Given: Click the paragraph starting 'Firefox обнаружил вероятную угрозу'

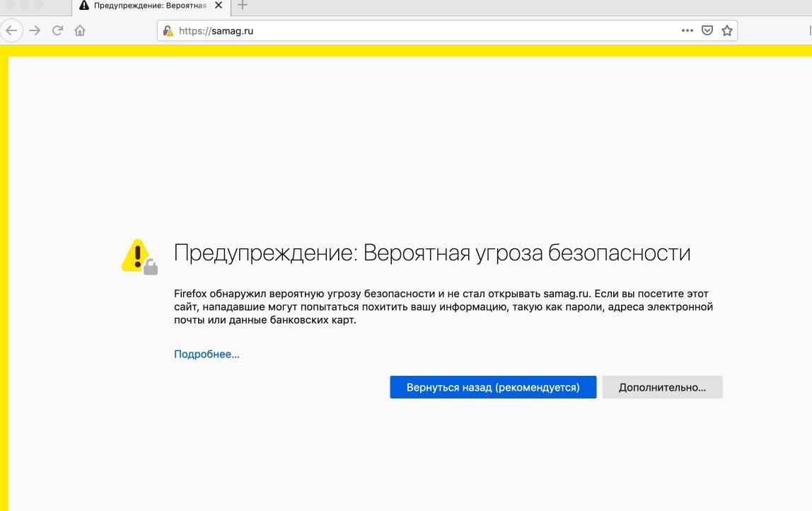Looking at the screenshot, I should click(x=443, y=306).
